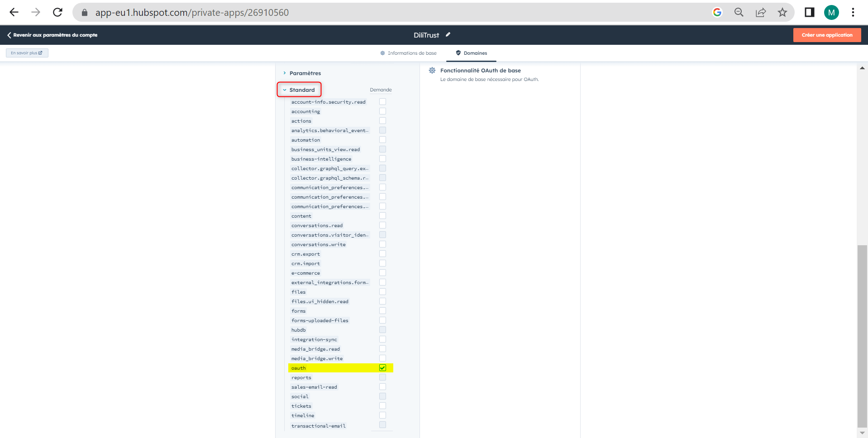Open the Chrome three-dot menu
This screenshot has height=438, width=868.
click(853, 12)
